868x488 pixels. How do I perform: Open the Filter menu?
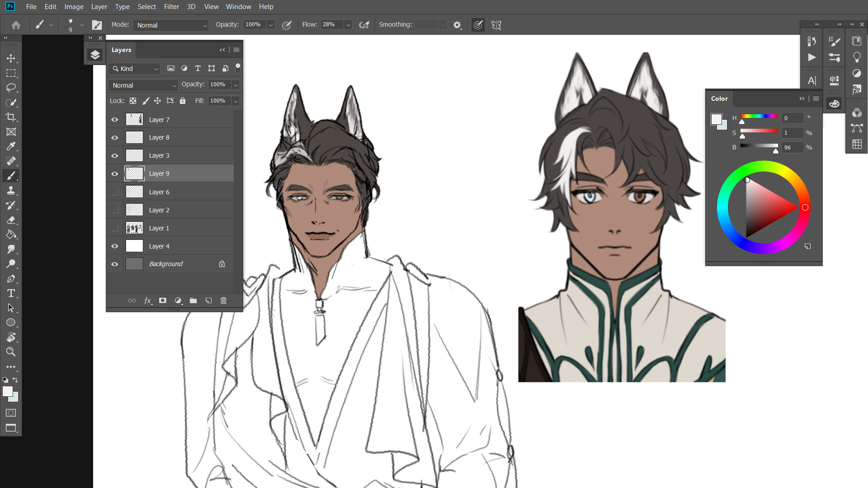click(171, 7)
